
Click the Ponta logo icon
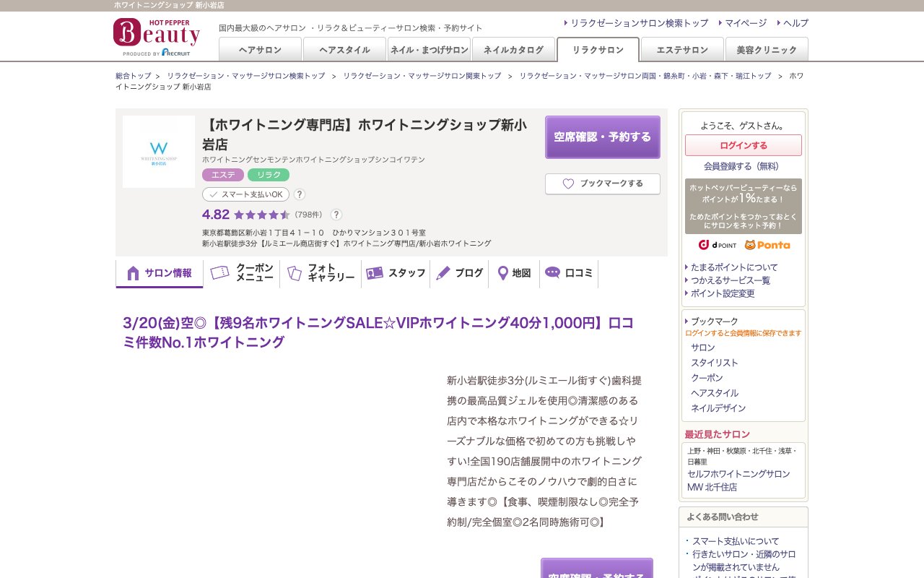tap(767, 246)
